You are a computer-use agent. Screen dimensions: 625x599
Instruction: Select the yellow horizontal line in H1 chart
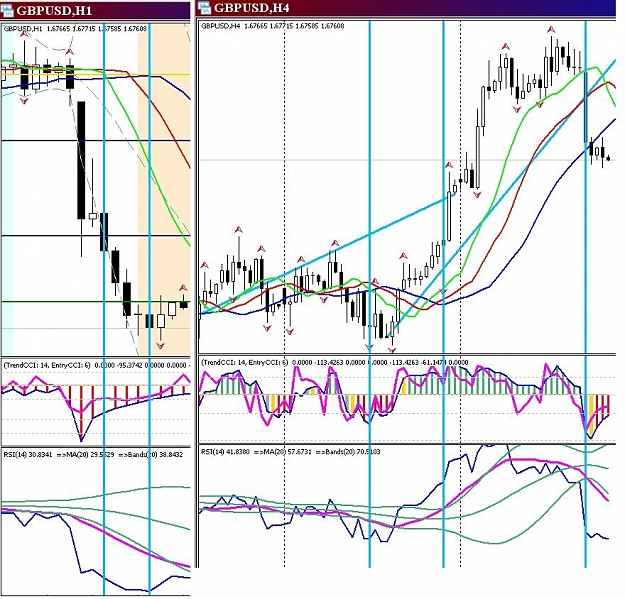[x=96, y=75]
